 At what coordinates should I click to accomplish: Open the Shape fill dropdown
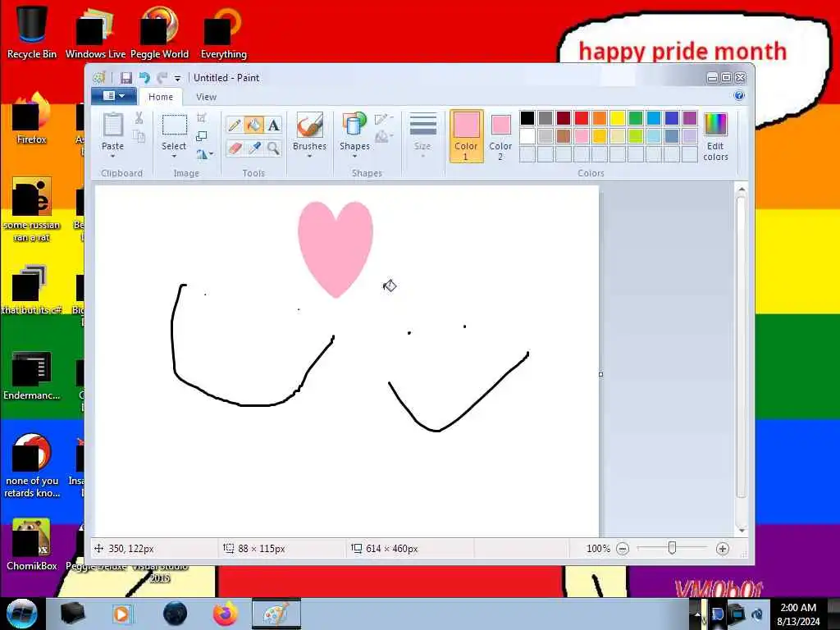[384, 137]
